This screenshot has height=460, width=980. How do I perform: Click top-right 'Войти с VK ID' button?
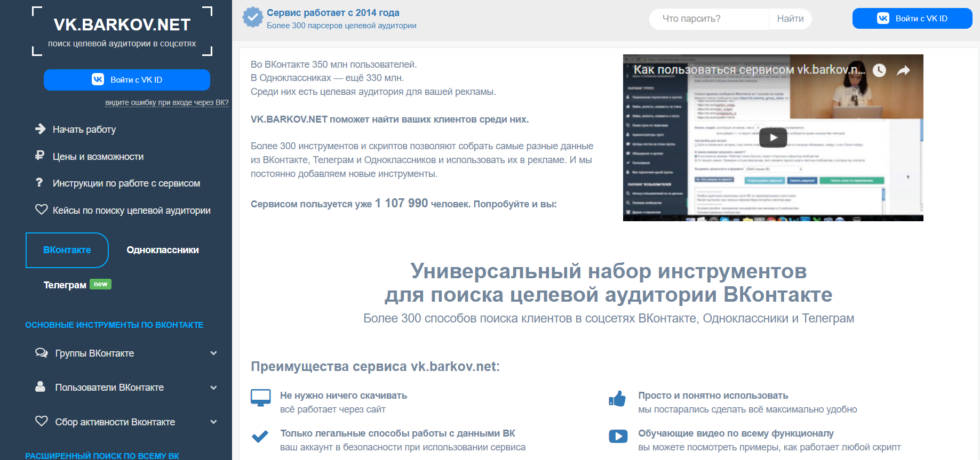pyautogui.click(x=912, y=19)
